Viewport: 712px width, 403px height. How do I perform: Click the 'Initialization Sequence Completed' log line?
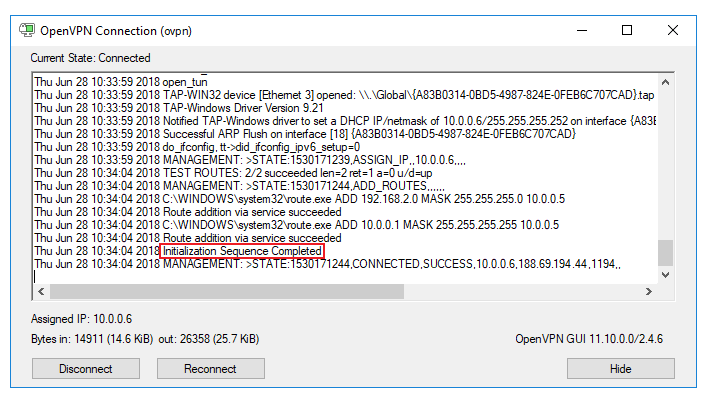241,251
